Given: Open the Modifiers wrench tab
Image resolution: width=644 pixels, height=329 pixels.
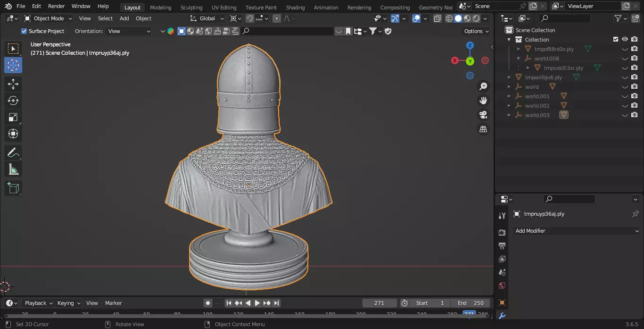Looking at the screenshot, I should click(502, 316).
